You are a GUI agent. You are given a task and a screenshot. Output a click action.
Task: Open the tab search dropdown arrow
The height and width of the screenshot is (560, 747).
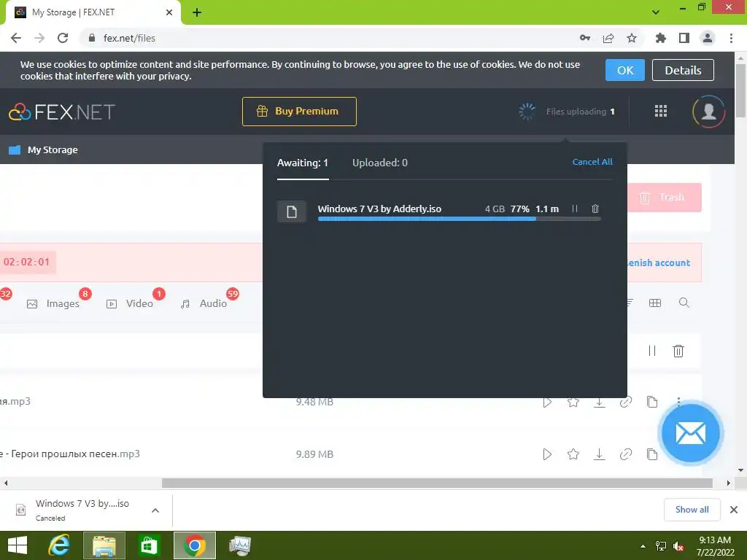[656, 12]
